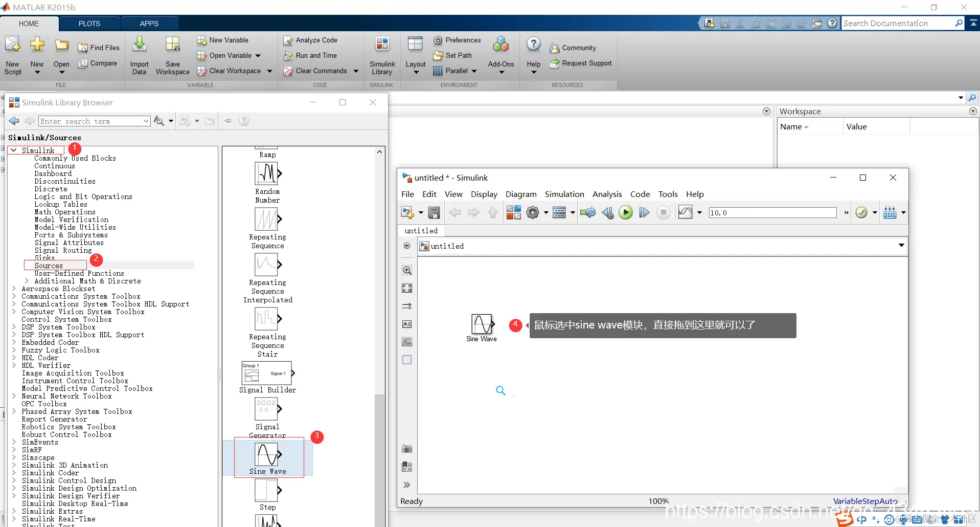This screenshot has height=527, width=980.
Task: Open the Parallel dropdown
Action: pyautogui.click(x=474, y=71)
